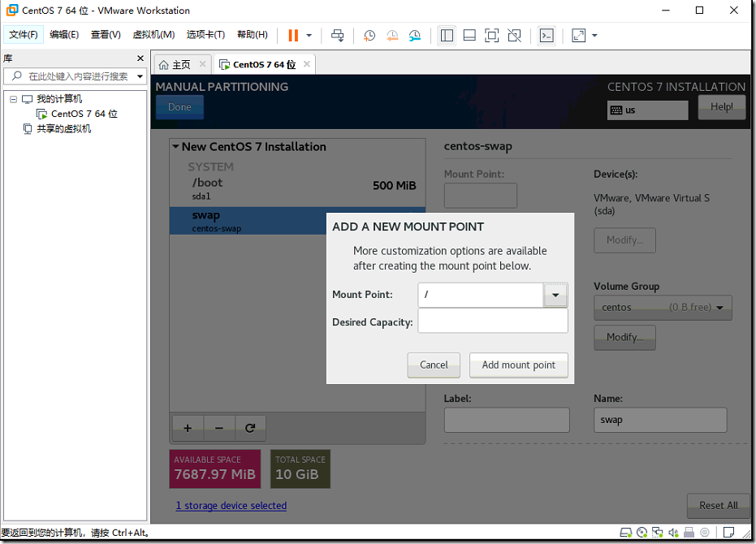Close the library panel
The width and height of the screenshot is (756, 544).
pyautogui.click(x=140, y=58)
